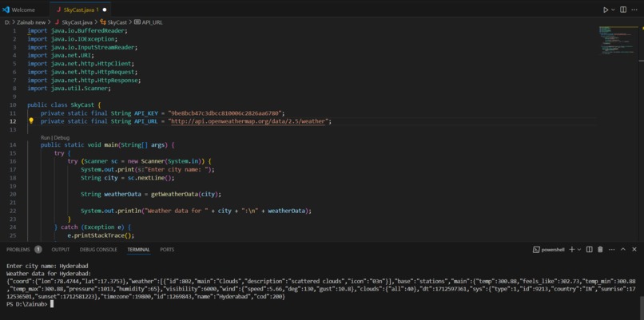Open the DEBUG CONSOLE panel tab

tap(98, 250)
